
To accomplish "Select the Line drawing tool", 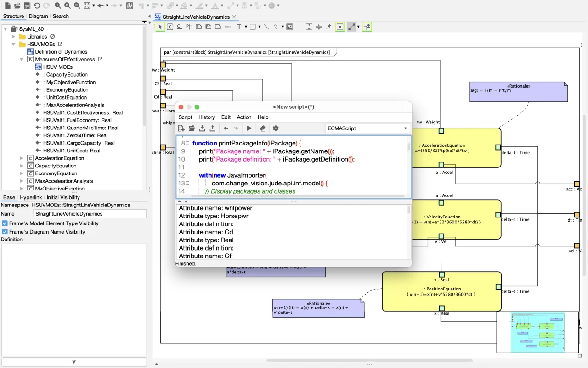I will [266, 27].
